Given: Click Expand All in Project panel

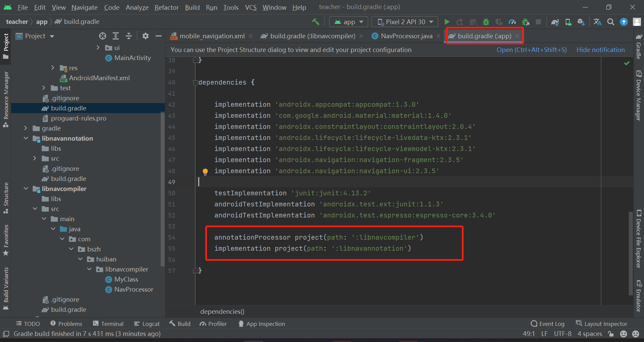Looking at the screenshot, I should [116, 36].
